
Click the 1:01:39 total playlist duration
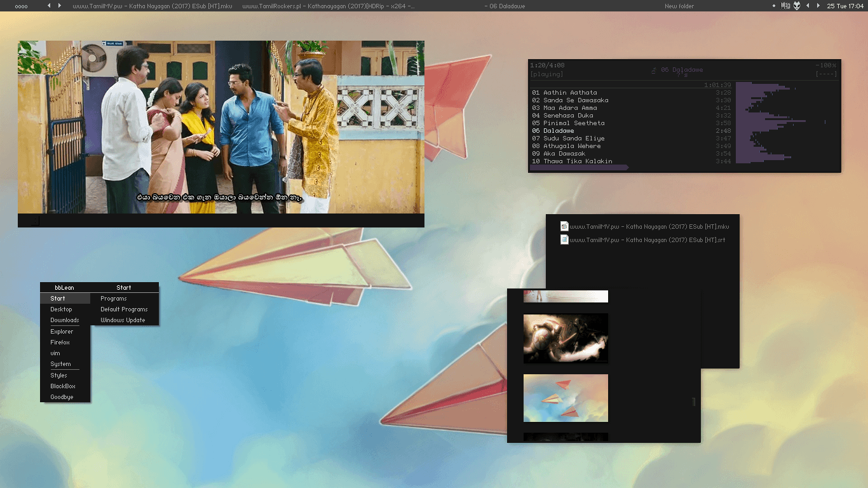(718, 85)
